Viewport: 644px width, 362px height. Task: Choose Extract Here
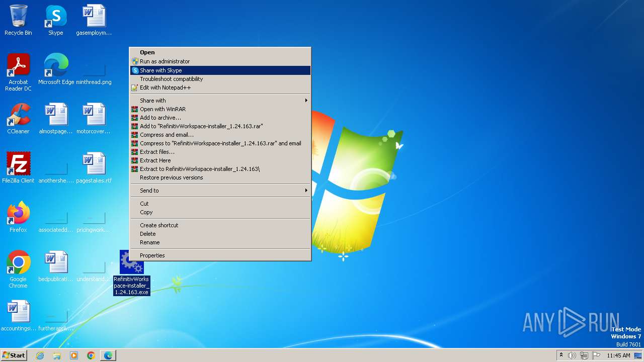220,160
